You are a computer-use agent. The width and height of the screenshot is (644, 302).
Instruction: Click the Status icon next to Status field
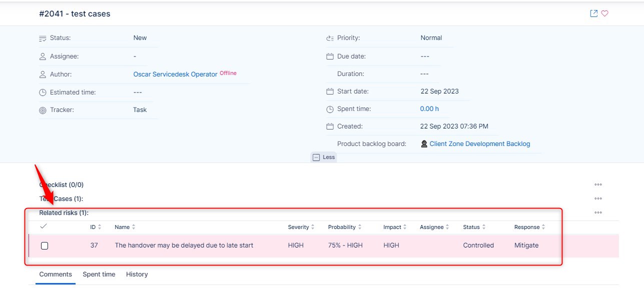pos(43,37)
